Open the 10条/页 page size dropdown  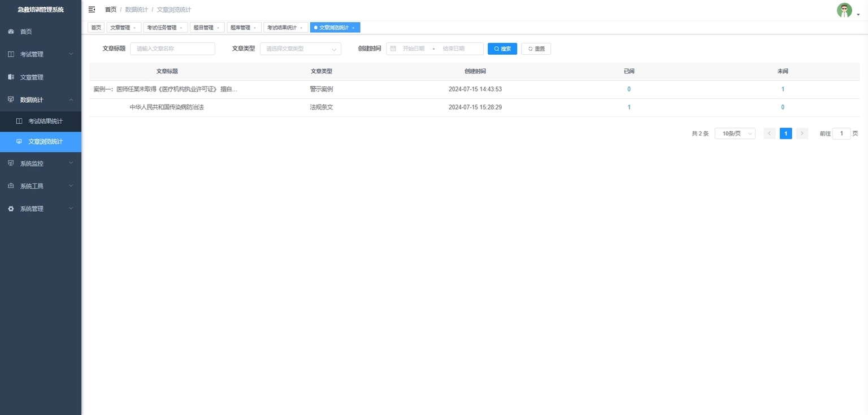click(735, 134)
